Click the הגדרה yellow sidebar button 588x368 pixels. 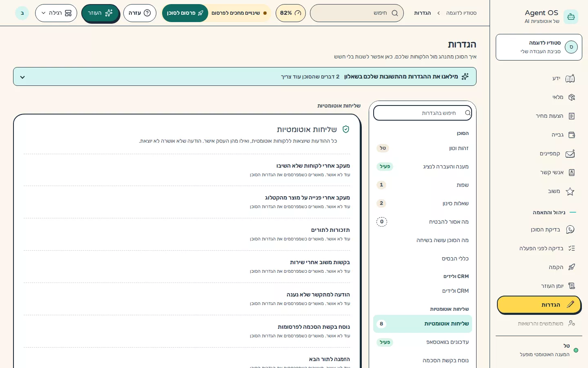click(539, 305)
